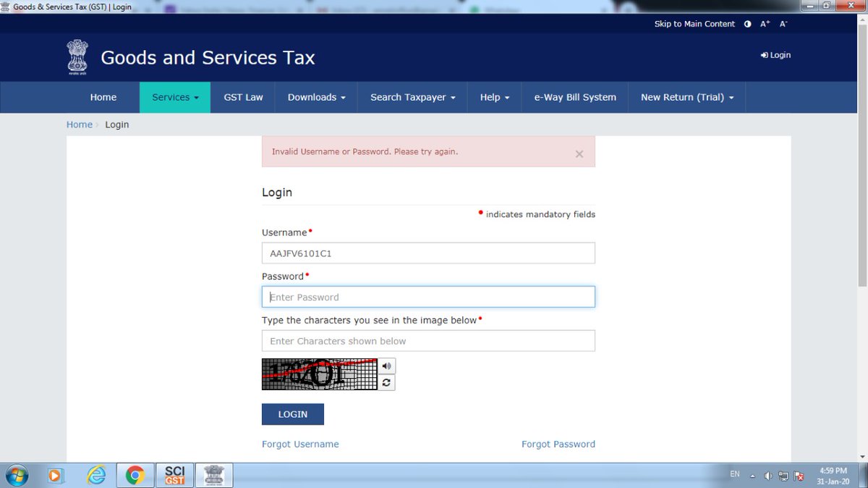Launch Internet Explorer from the taskbar
Viewport: 868px width, 488px height.
(x=95, y=476)
